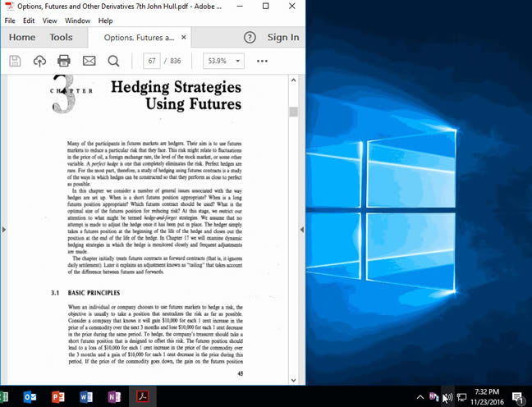Click the Sign In button
Viewport: 532px width, 407px height.
point(282,37)
